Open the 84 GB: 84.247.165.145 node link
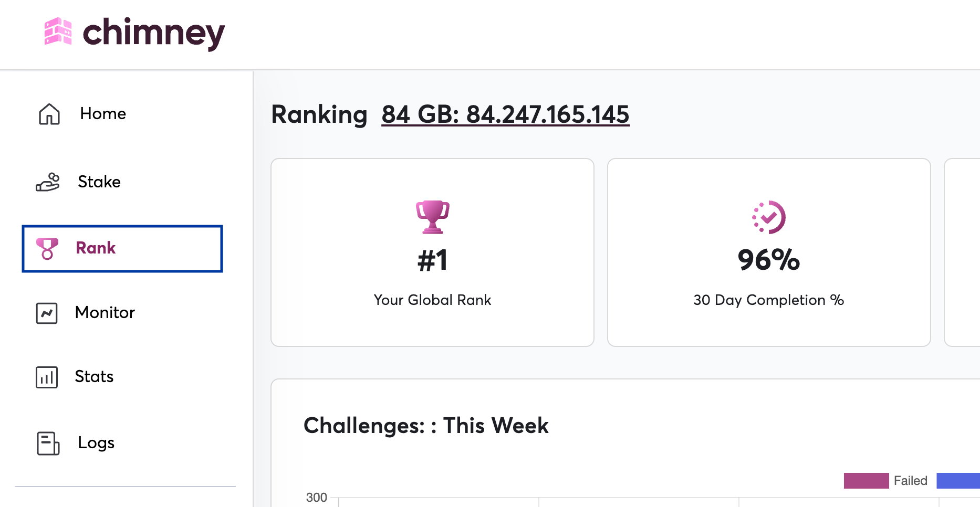 pos(505,114)
